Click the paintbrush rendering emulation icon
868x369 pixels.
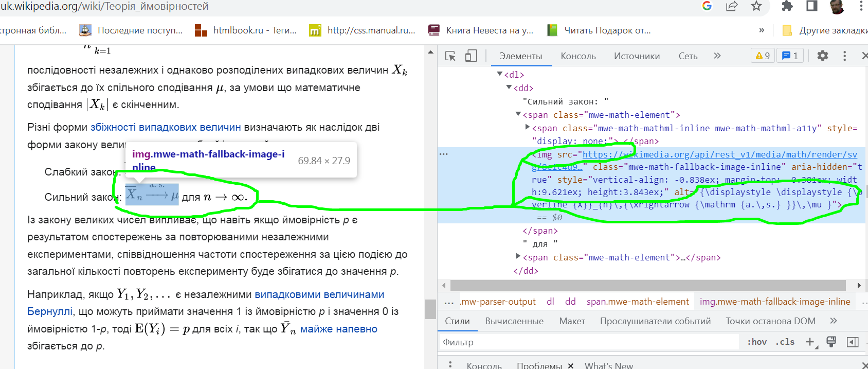point(831,342)
